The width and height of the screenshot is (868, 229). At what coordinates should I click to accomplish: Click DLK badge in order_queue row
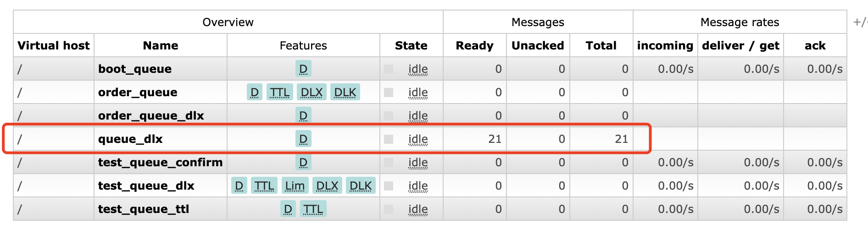345,93
